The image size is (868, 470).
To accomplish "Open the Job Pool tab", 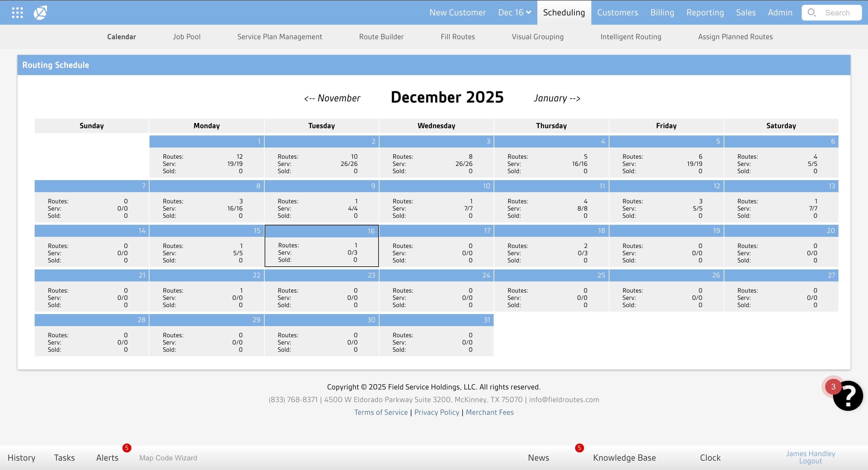I will 187,37.
